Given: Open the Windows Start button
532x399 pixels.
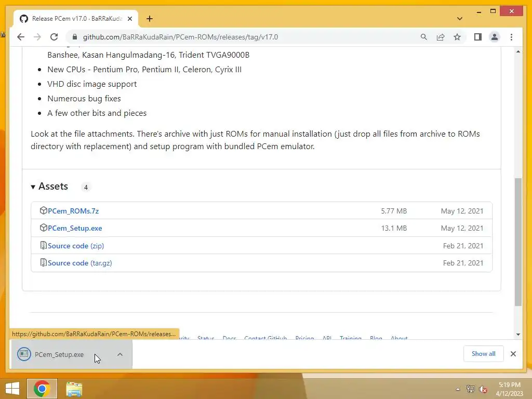Looking at the screenshot, I should coord(12,389).
